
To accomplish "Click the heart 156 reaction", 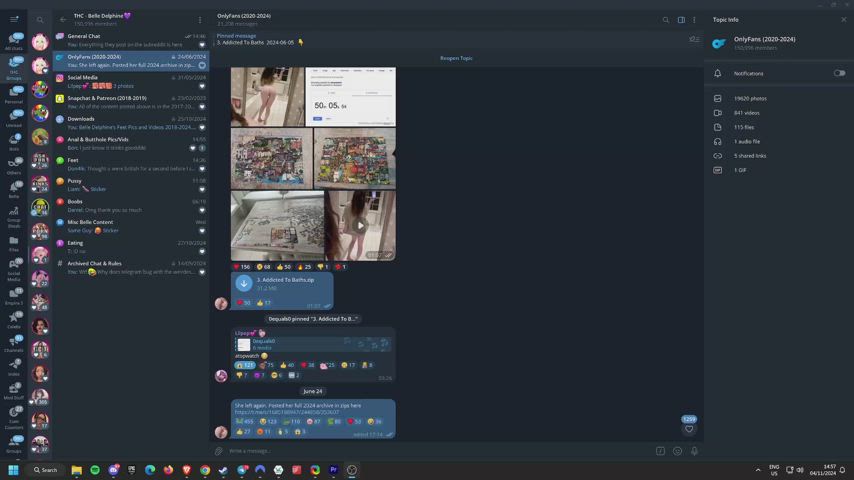I will (241, 266).
